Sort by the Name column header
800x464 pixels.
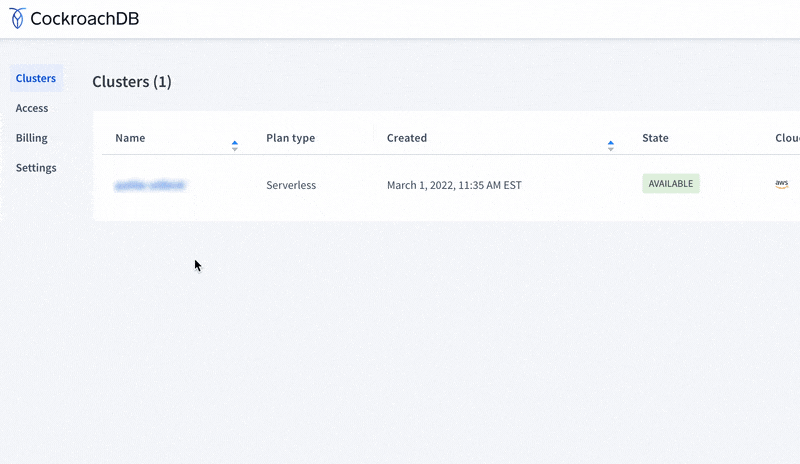coord(130,138)
